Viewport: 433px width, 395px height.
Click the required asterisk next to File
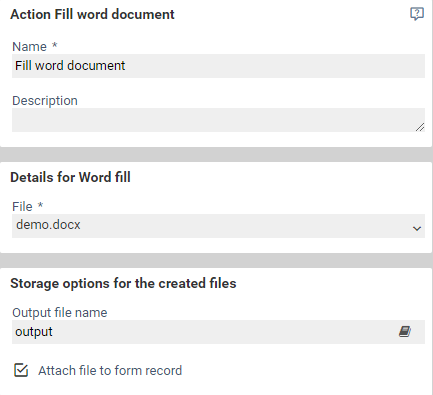coord(40,205)
